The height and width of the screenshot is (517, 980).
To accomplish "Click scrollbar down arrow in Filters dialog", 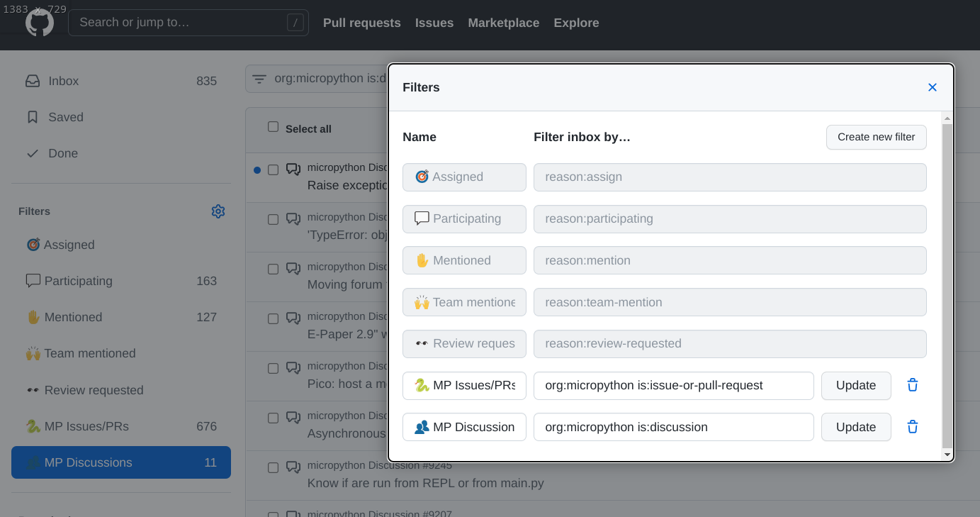I will [x=947, y=454].
